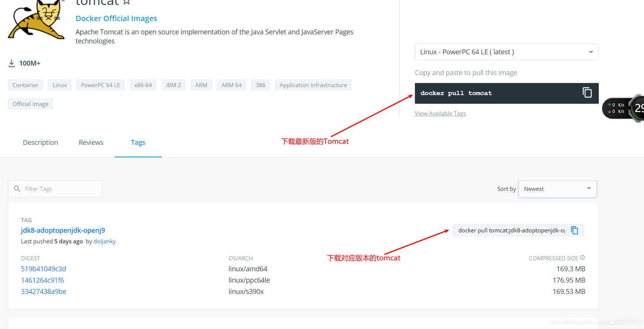This screenshot has width=644, height=329.
Task: Click the linux/ppc64le architecture entry
Action: coord(249,280)
